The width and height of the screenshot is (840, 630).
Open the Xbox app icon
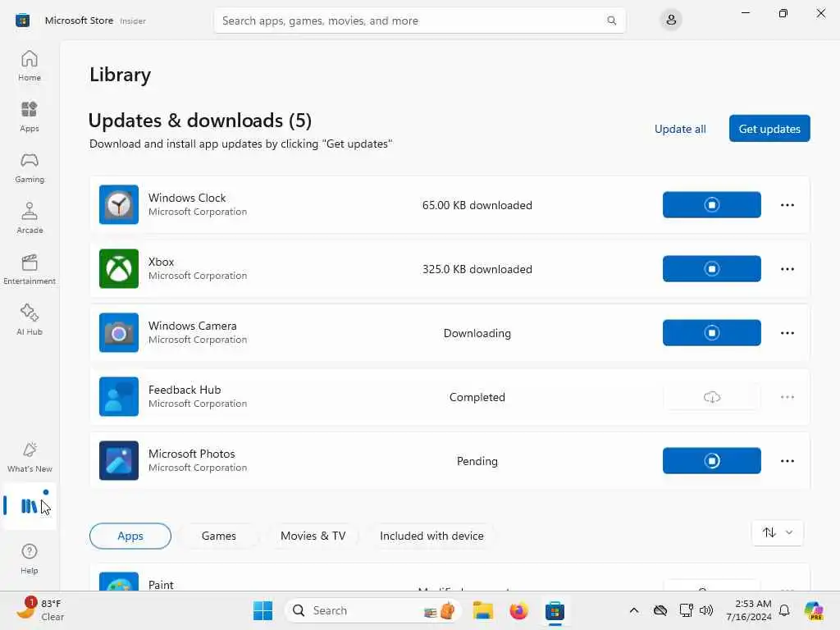pyautogui.click(x=119, y=268)
